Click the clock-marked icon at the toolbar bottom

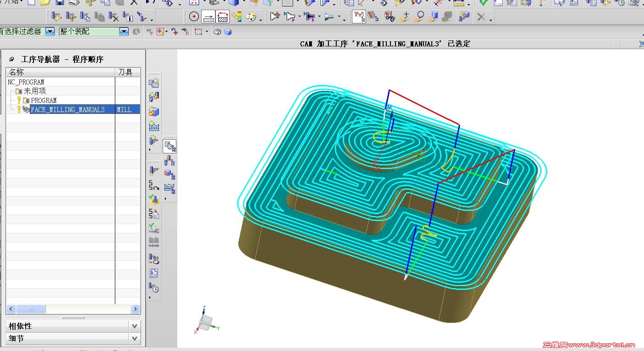[153, 288]
